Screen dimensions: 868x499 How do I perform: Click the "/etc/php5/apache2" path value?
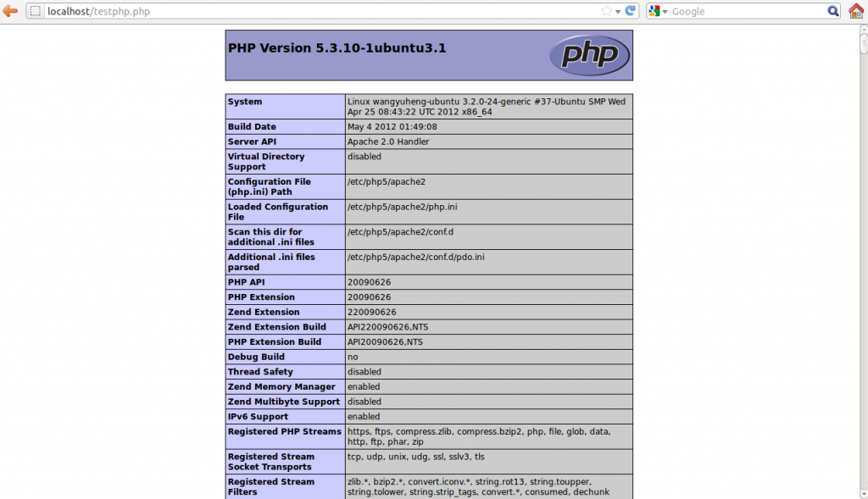coord(387,181)
